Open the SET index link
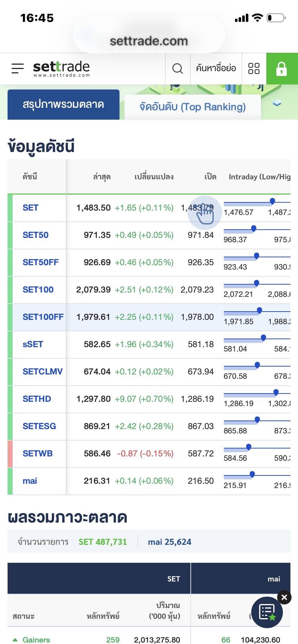 tap(31, 208)
